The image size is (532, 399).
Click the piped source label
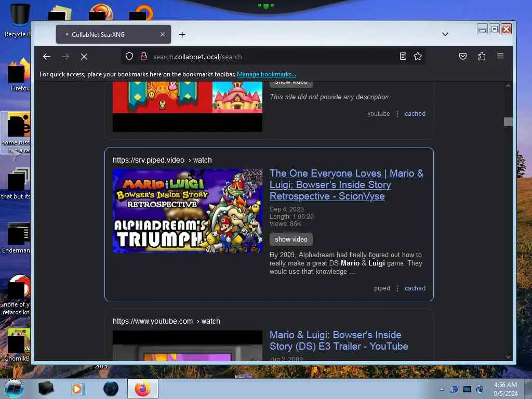pos(382,288)
